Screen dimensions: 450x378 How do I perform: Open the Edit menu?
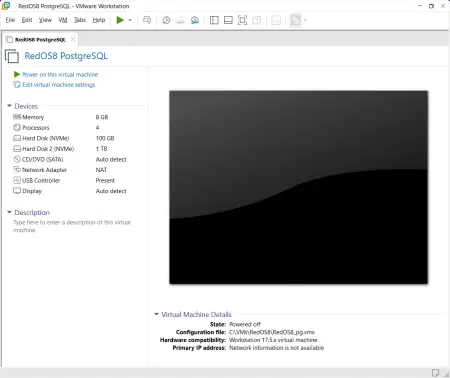tap(27, 20)
